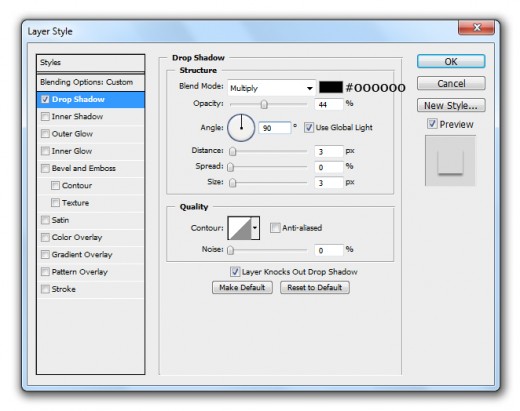
Task: Enable the Inner Shadow checkbox
Action: (45, 117)
